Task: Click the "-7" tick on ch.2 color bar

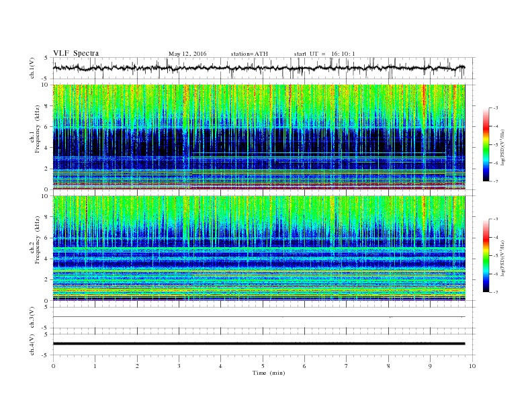Action: 496,292
